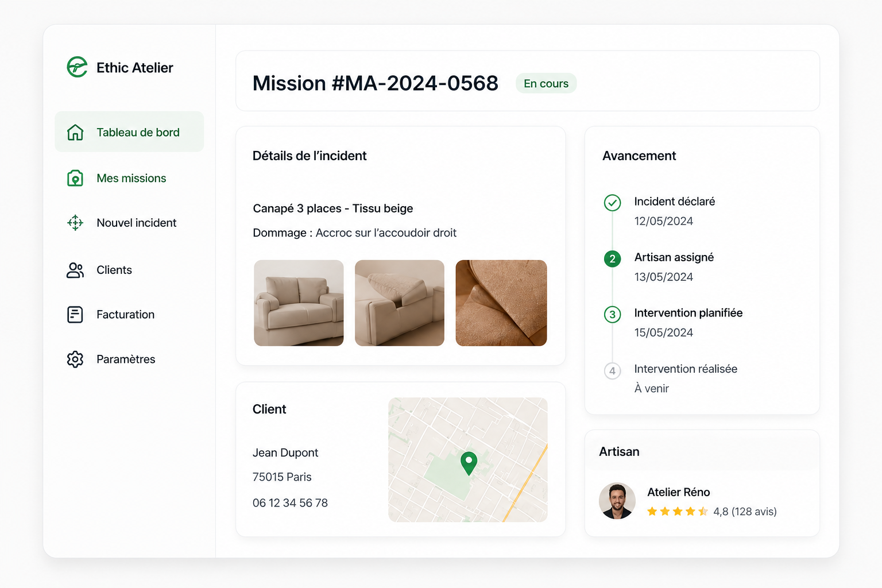Open the Atelier Réno artisan name

679,492
